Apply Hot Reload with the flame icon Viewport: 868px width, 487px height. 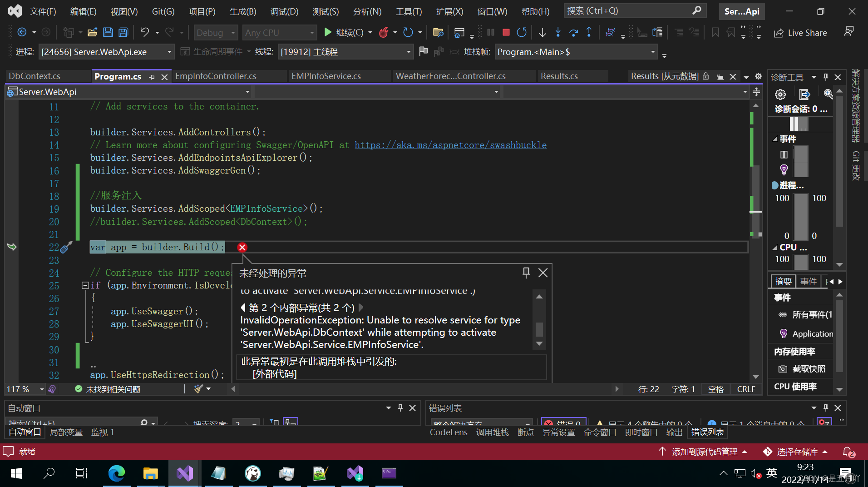click(x=384, y=32)
